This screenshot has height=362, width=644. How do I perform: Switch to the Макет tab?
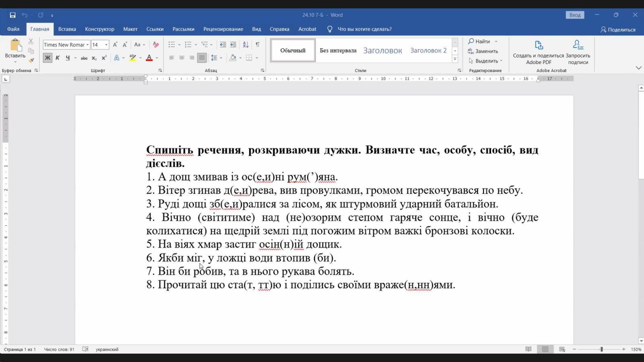[130, 29]
